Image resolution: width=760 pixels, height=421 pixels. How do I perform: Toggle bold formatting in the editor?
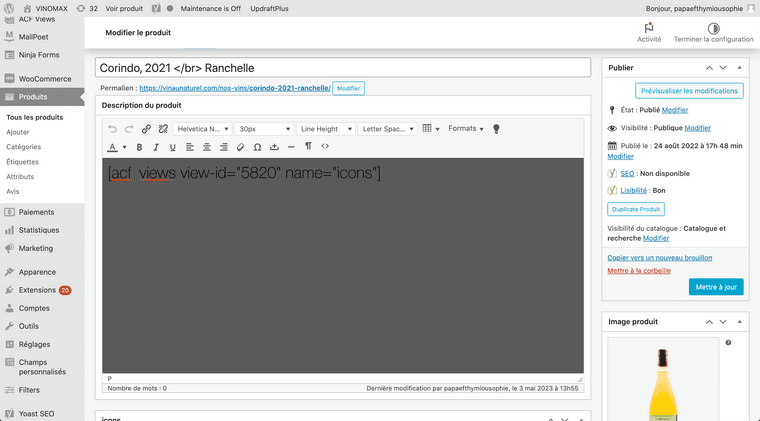pyautogui.click(x=139, y=147)
